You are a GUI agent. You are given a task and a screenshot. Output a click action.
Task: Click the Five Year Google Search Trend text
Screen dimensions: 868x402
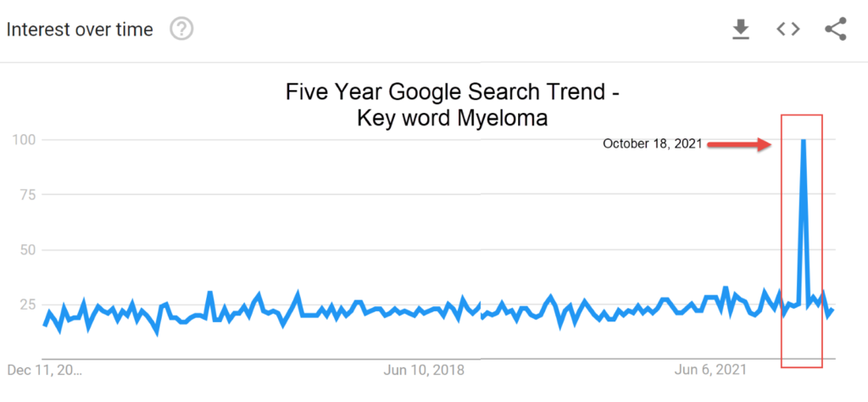[x=453, y=92]
